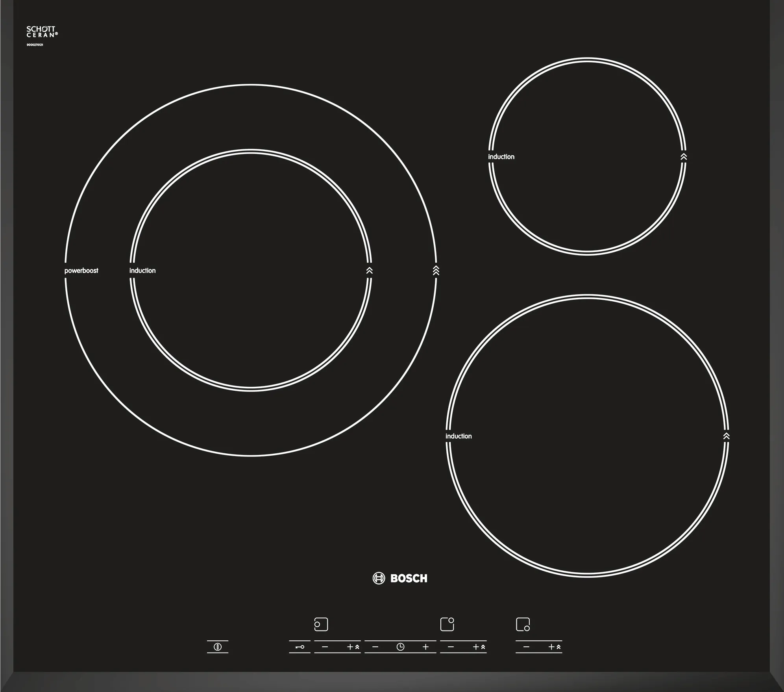The height and width of the screenshot is (692, 784).
Task: Click double chevron on small top-right zone
Action: [x=684, y=157]
